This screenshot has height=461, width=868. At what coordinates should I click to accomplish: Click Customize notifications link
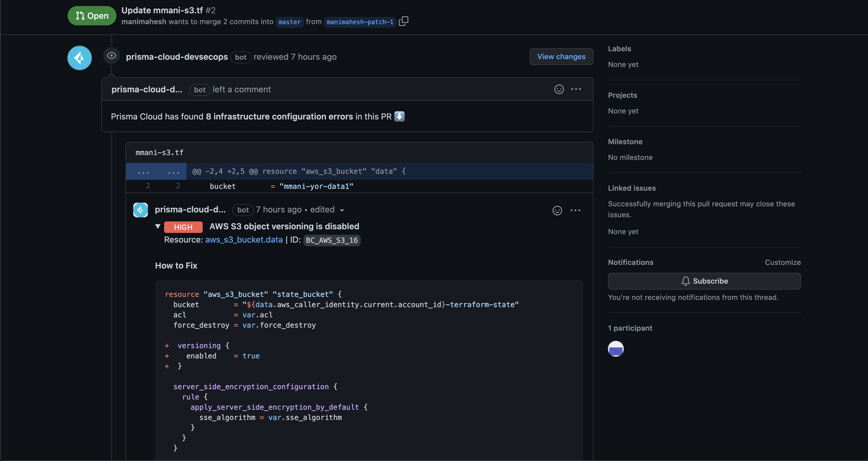point(782,262)
